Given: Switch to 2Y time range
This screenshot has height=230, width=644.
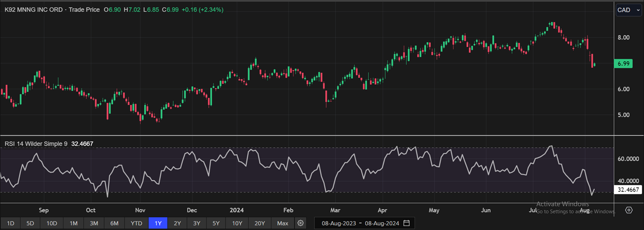Looking at the screenshot, I should 177,223.
